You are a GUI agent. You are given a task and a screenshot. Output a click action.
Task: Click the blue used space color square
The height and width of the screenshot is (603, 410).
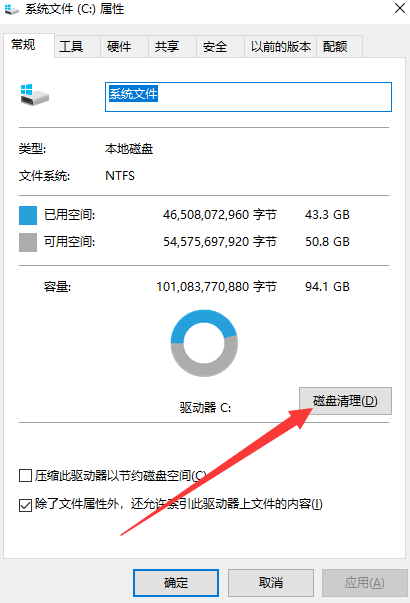pos(28,215)
